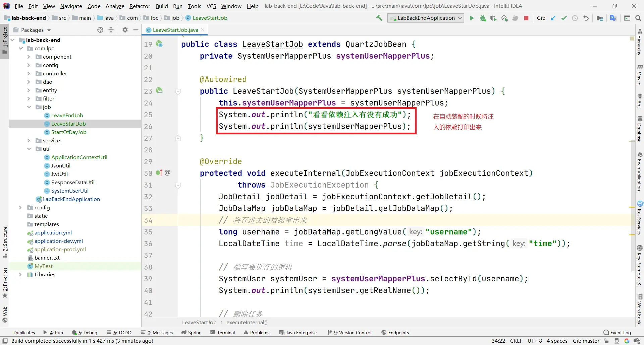Collapse the lab-back-end root node
Screen dimensions: 644x345
[13, 40]
